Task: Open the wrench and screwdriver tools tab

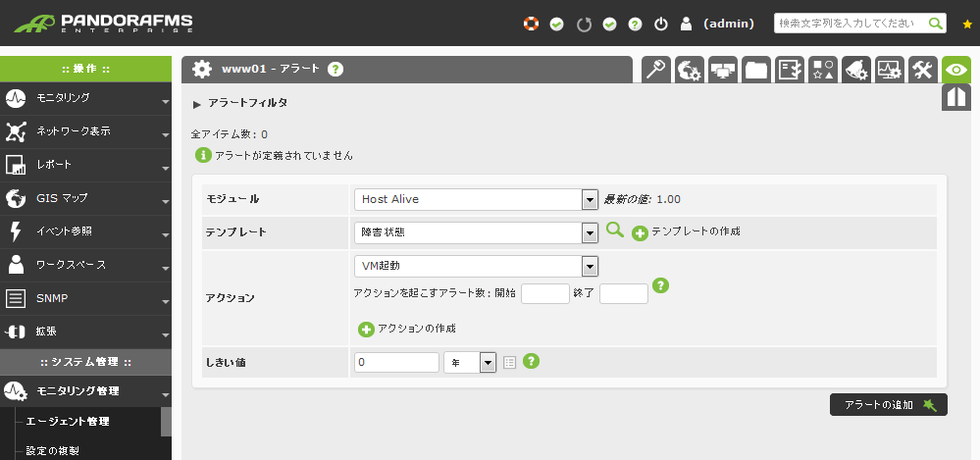Action: coord(922,70)
